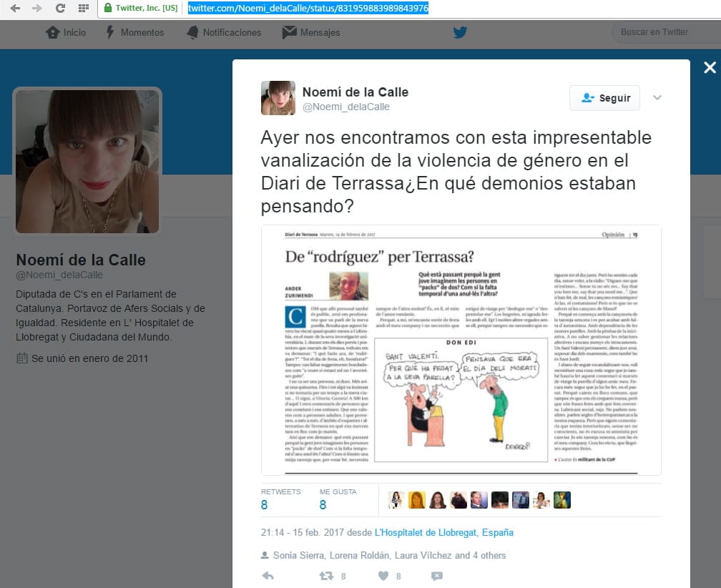This screenshot has width=721, height=588.
Task: View the ME GUSTA likes count
Action: [338, 499]
